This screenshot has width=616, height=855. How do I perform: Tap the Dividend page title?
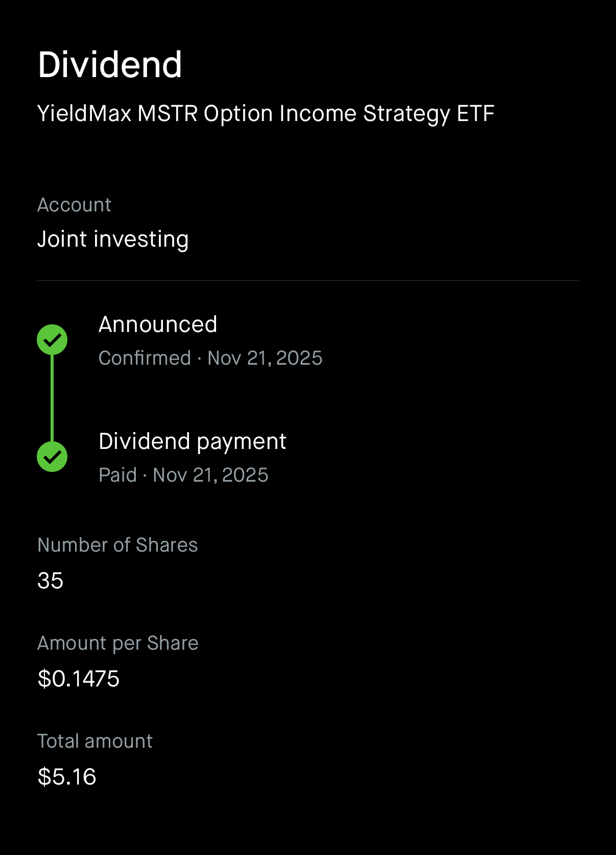click(x=110, y=65)
